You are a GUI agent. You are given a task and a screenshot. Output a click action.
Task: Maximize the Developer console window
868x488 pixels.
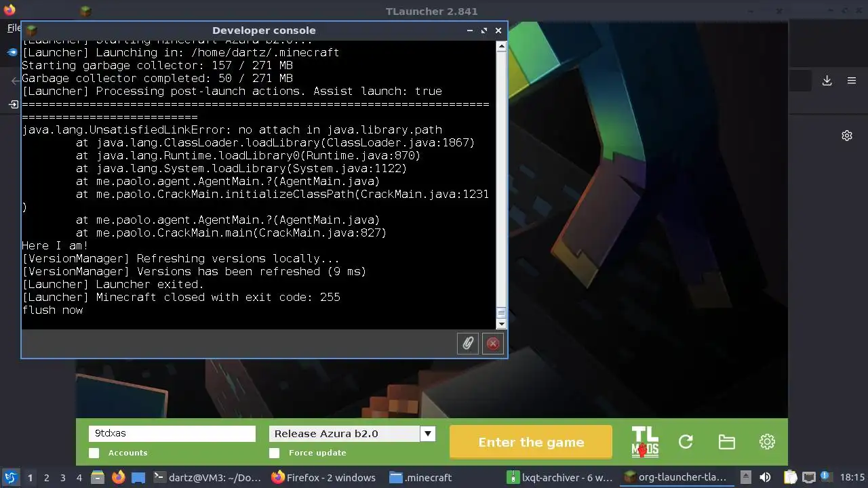[x=484, y=30]
